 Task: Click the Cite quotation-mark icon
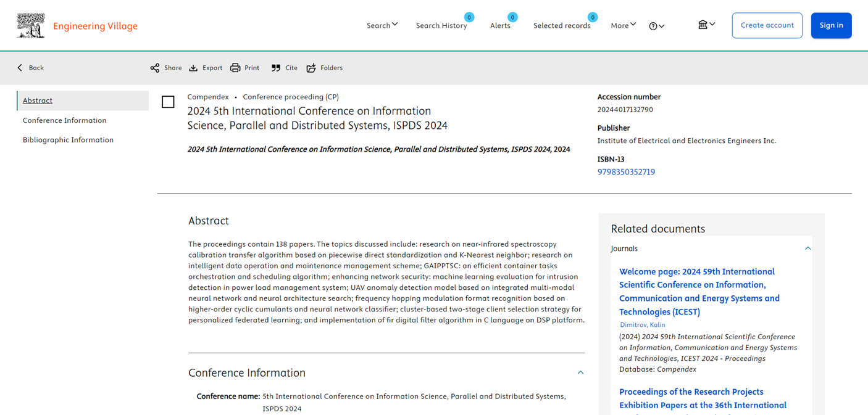[276, 68]
